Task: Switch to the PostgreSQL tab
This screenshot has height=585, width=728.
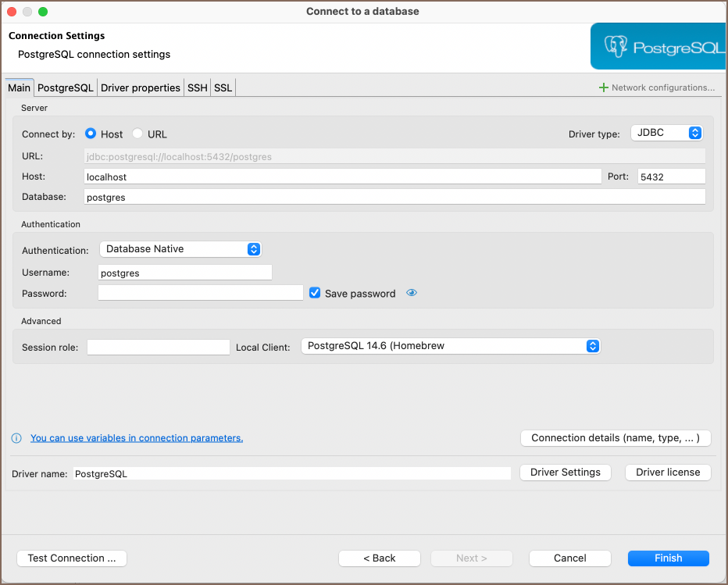Action: click(x=66, y=87)
